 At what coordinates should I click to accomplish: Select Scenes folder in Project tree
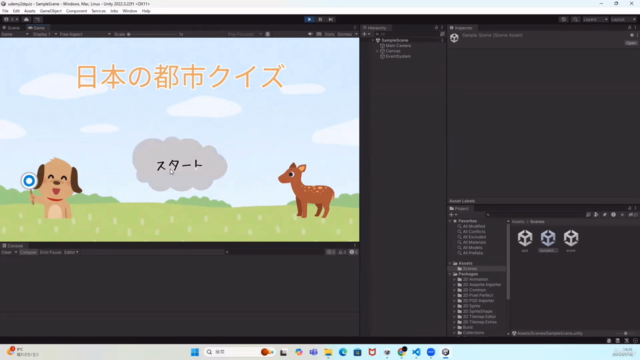point(469,269)
